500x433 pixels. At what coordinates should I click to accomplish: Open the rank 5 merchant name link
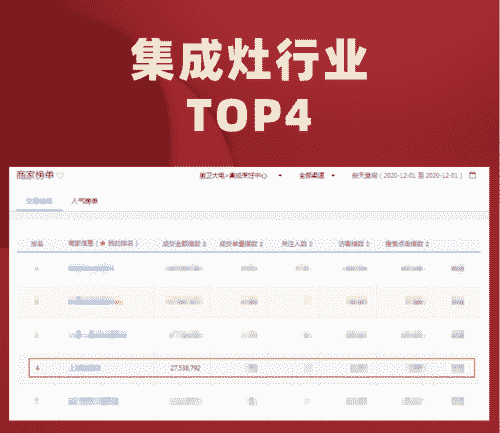coord(93,401)
